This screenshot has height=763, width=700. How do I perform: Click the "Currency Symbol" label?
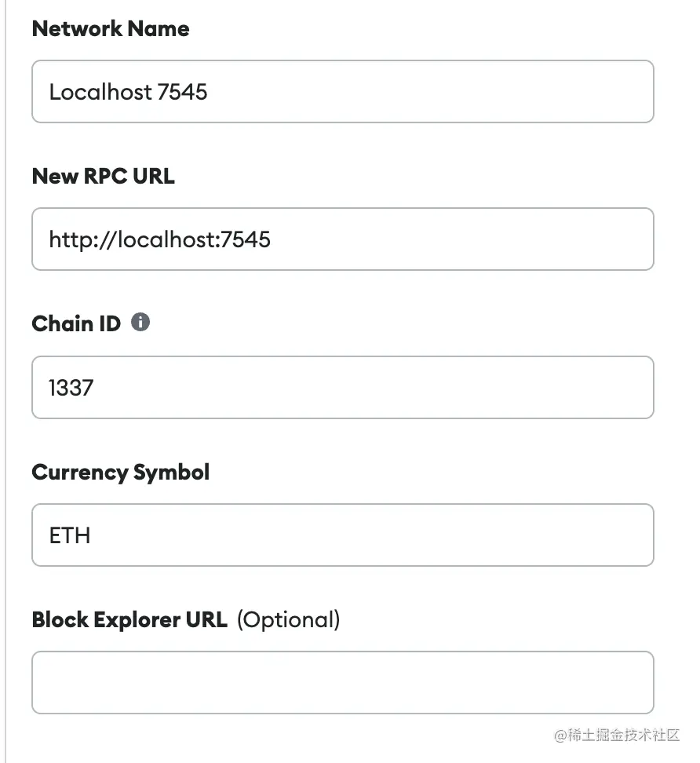coord(121,472)
